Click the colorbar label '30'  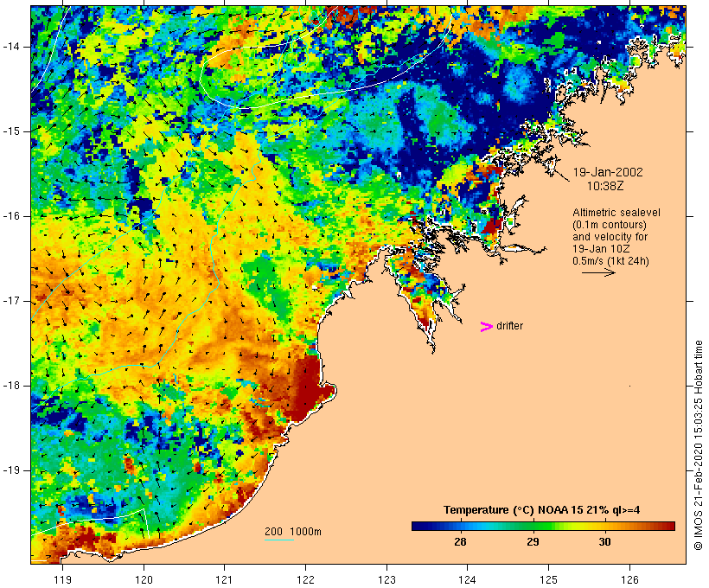(604, 542)
